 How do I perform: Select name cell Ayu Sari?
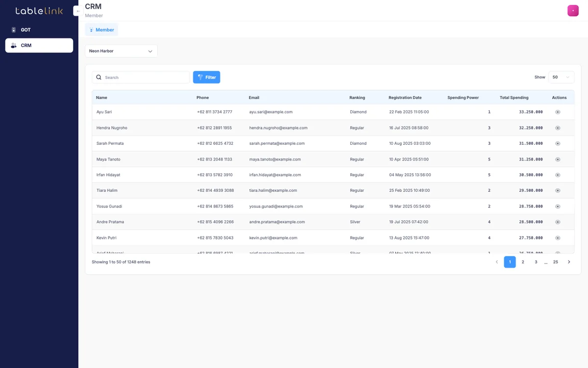(104, 112)
